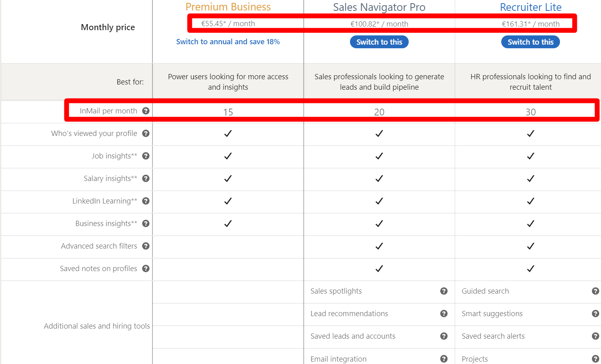Image resolution: width=601 pixels, height=364 pixels.
Task: Open Salary insights help tooltip icon
Action: 146,178
